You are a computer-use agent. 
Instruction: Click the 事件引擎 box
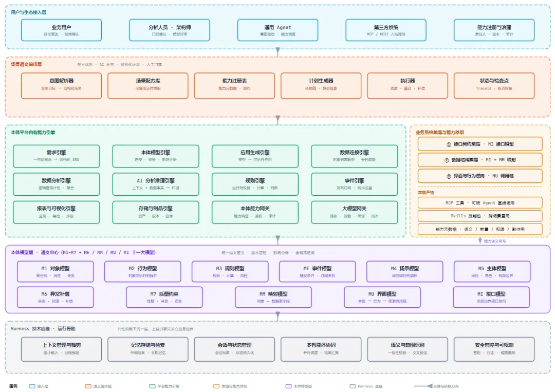354,184
